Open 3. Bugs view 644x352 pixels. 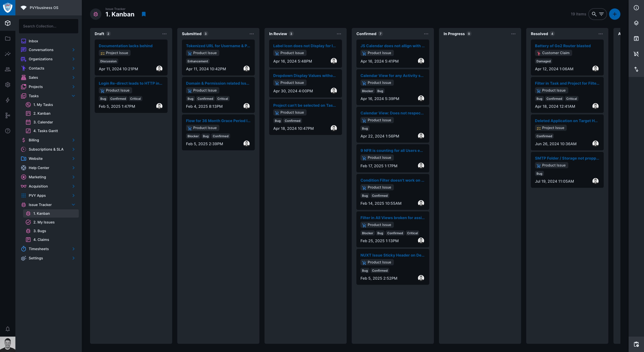click(x=51, y=231)
